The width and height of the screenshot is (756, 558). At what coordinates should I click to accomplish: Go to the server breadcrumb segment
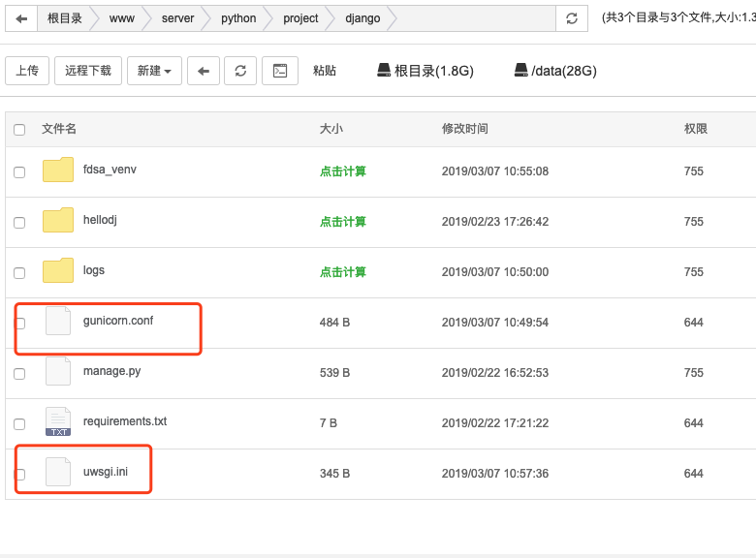177,18
